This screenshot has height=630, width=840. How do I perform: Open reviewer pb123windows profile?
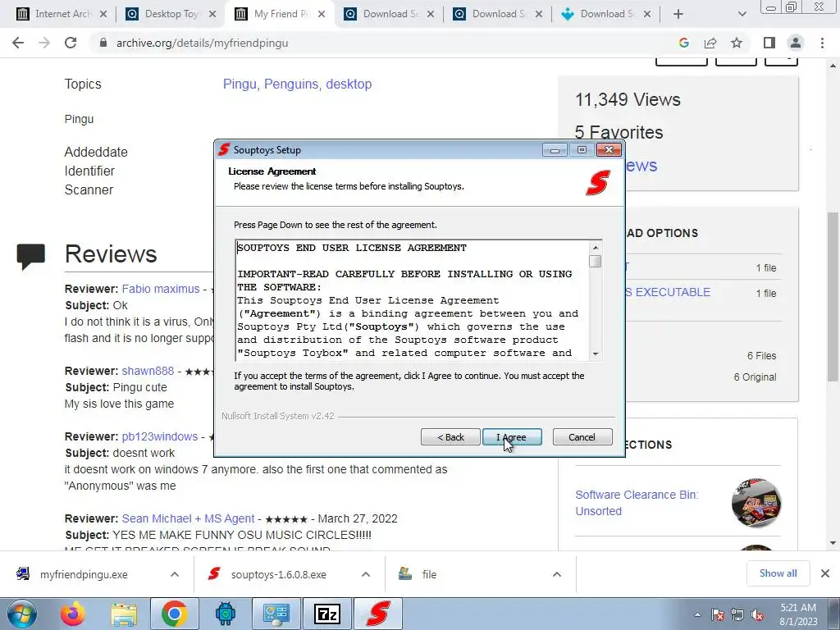coord(160,436)
